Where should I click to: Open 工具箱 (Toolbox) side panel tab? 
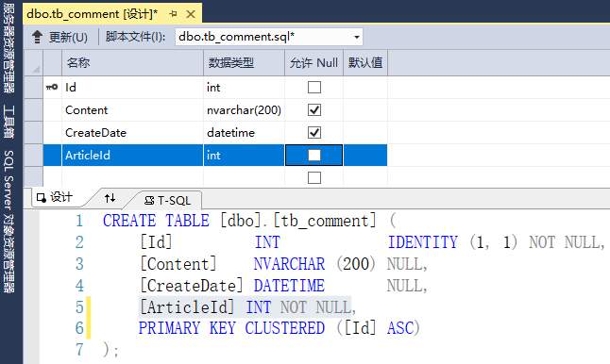tap(8, 122)
